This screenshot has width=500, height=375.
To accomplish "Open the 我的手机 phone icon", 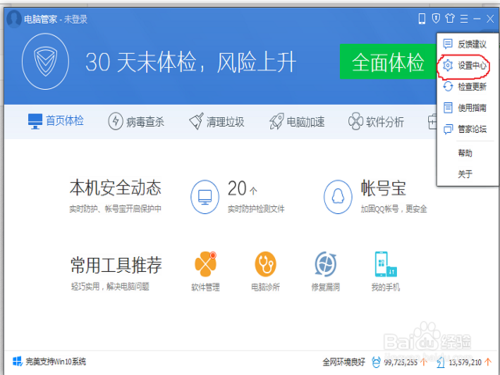I will (x=386, y=264).
